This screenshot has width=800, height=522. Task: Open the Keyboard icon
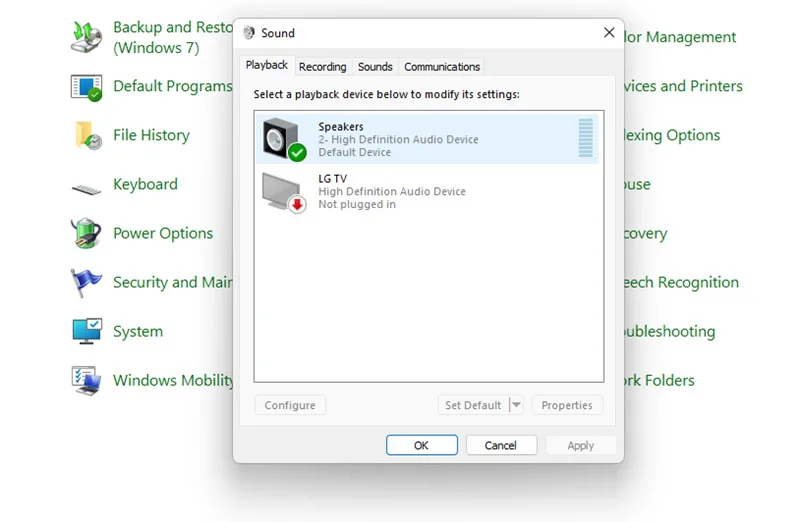pos(86,189)
